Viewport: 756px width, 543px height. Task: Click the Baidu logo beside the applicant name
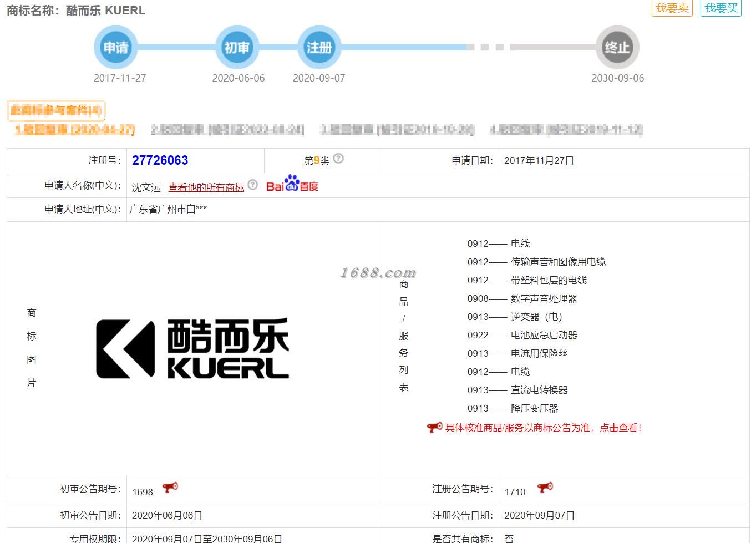(292, 184)
